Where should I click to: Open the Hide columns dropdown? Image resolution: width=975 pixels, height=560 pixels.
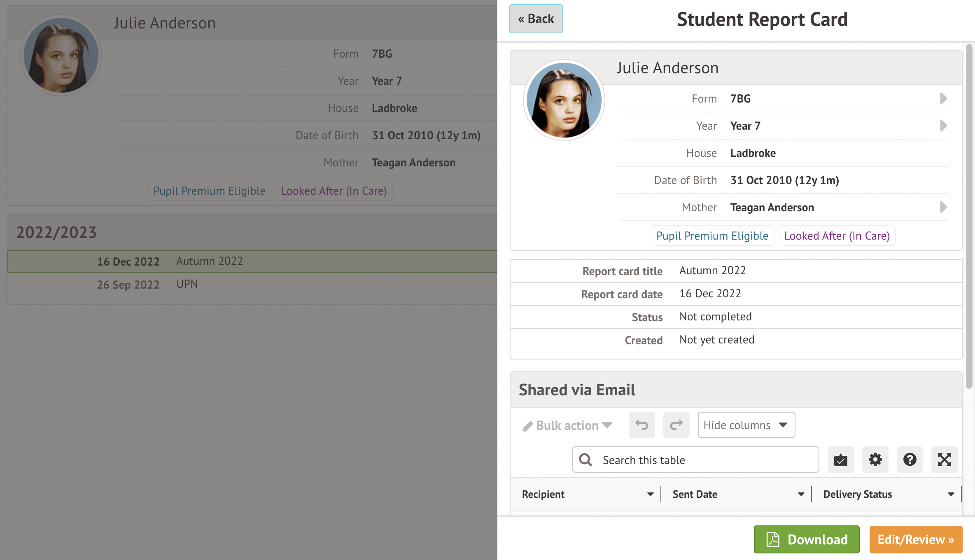(746, 425)
